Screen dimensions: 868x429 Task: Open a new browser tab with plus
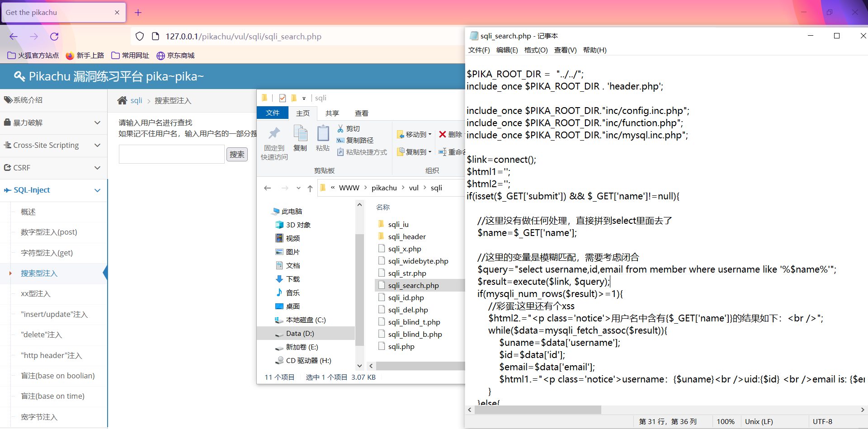coord(138,13)
